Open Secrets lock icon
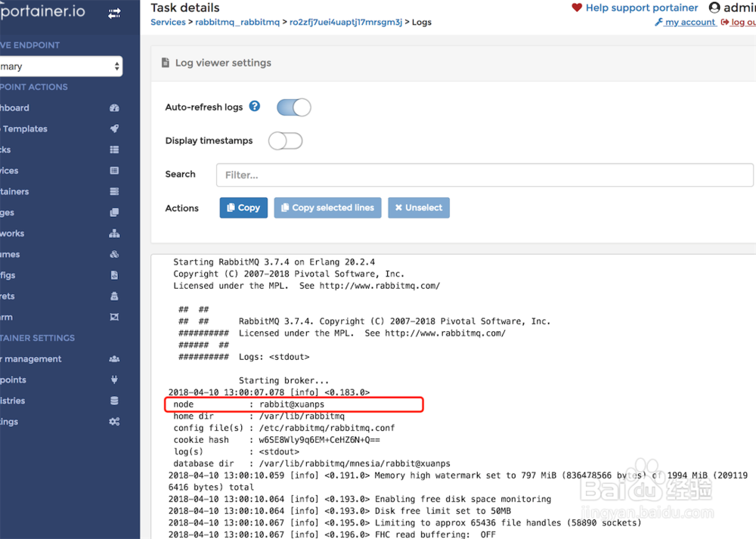Image resolution: width=756 pixels, height=539 pixels. (x=114, y=296)
